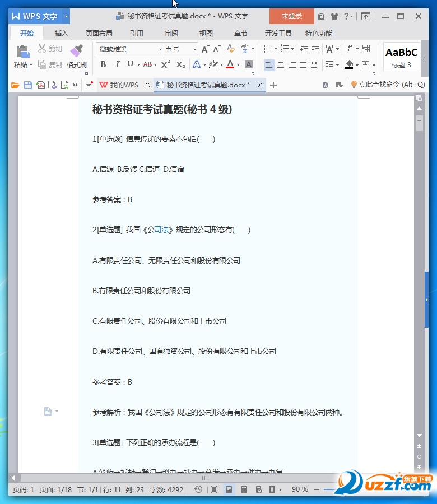Image resolution: width=437 pixels, height=504 pixels.
Task: Apply the 标题 3 heading style
Action: (x=402, y=57)
